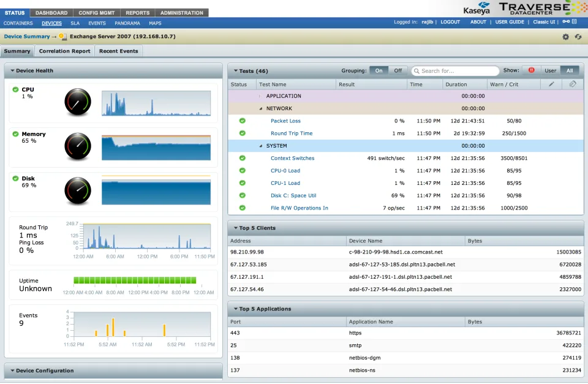Image resolution: width=588 pixels, height=384 pixels.
Task: Expand the Device Configuration panel
Action: [x=12, y=371]
